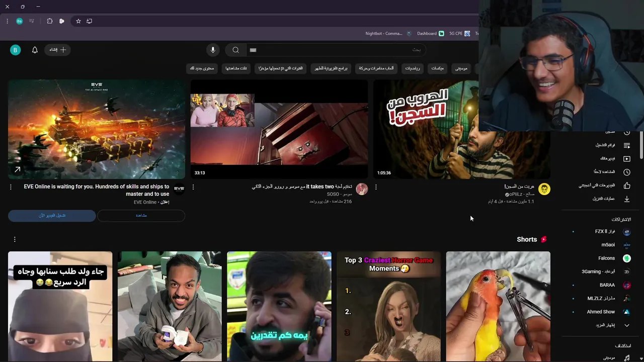Open the account avatar B menu
Screen dimensions: 644x362
[16, 50]
